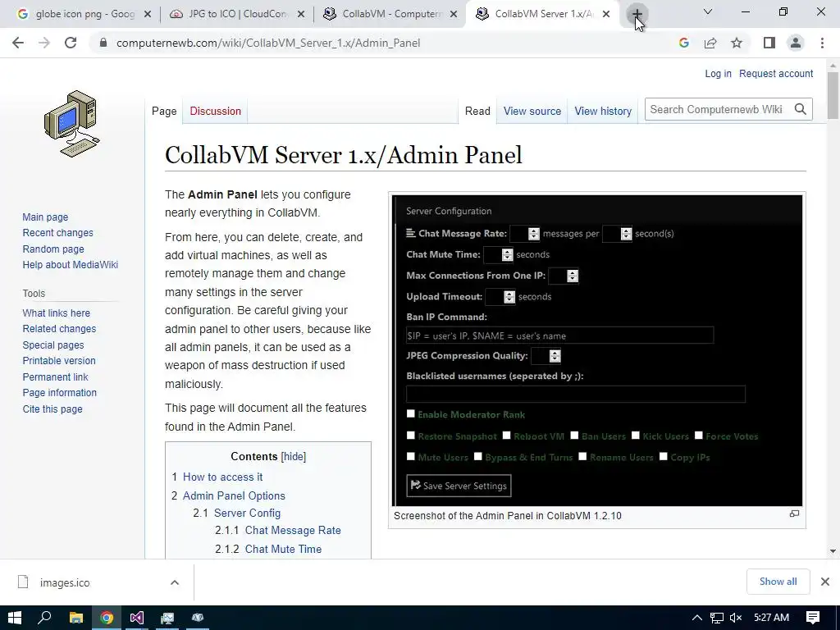Click the Computernewb wiki logo
Screen dimensions: 840x630
coord(72,124)
